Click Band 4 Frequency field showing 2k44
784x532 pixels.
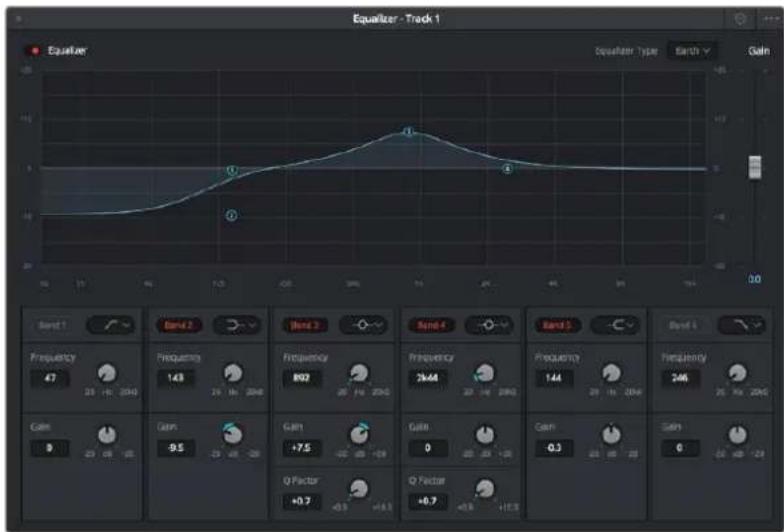click(428, 378)
